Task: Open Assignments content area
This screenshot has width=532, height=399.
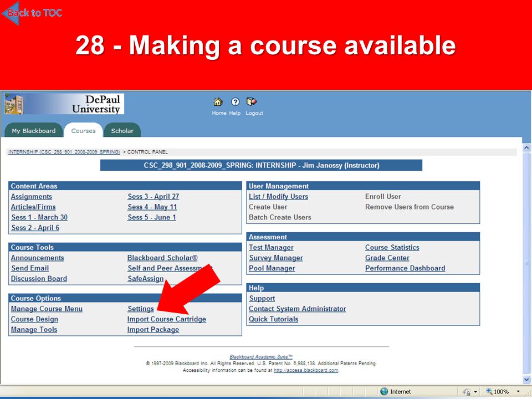Action: coord(31,196)
